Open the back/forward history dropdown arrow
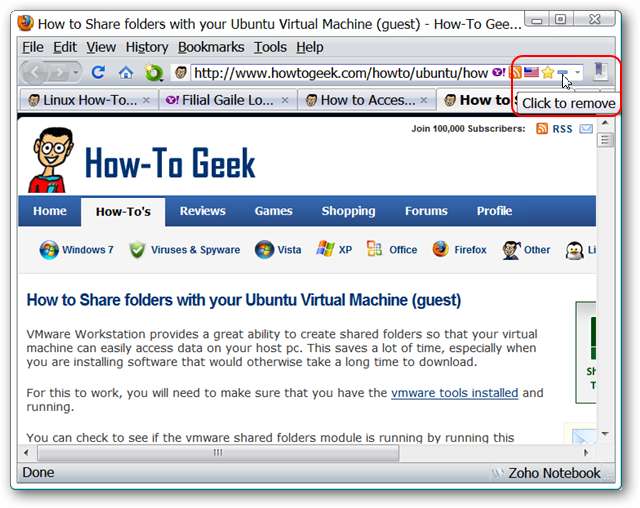Image resolution: width=640 pixels, height=508 pixels. click(76, 73)
